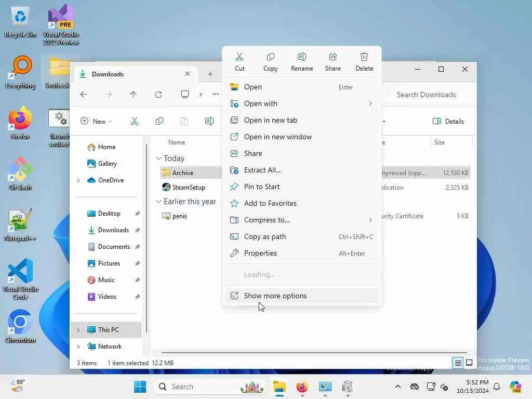Image resolution: width=532 pixels, height=399 pixels.
Task: Choose Copy as path
Action: click(x=302, y=236)
